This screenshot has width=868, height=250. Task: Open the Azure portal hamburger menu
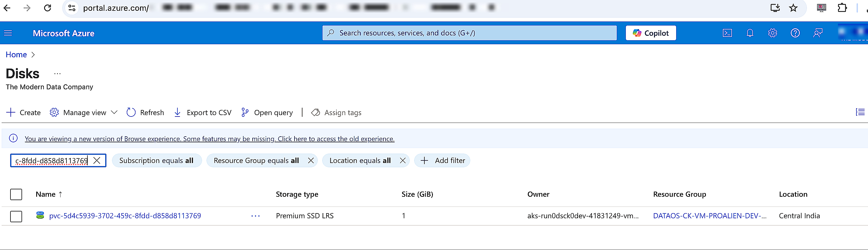8,33
